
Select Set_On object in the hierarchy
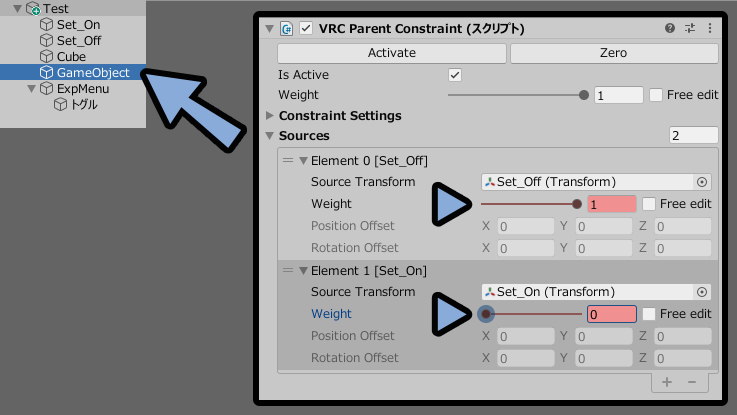pos(78,24)
